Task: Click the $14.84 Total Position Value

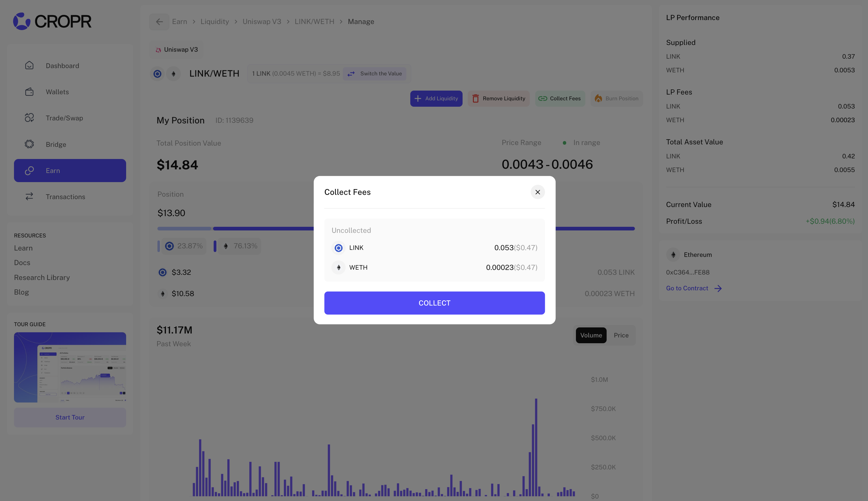Action: (177, 165)
